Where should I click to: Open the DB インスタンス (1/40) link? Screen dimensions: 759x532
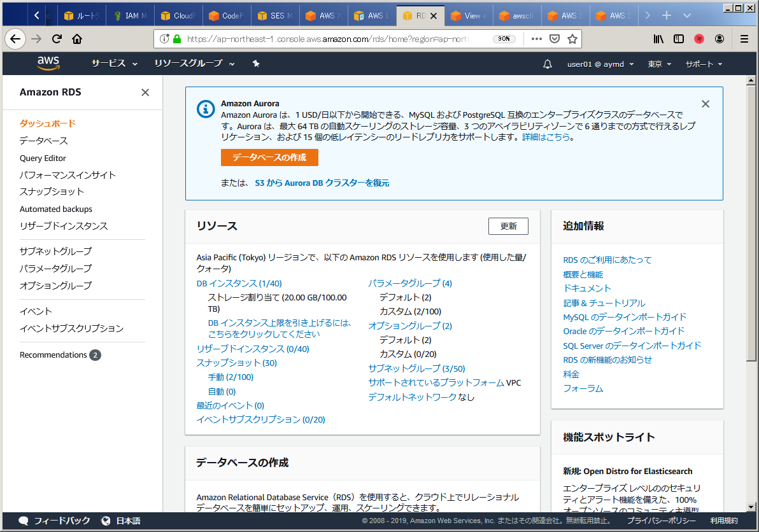click(x=239, y=283)
